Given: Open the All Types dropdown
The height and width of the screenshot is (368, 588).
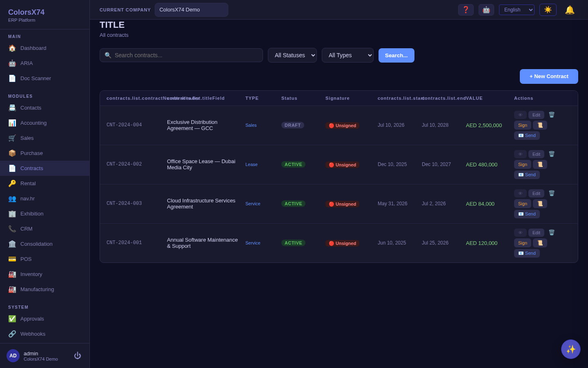Looking at the screenshot, I should tap(347, 55).
